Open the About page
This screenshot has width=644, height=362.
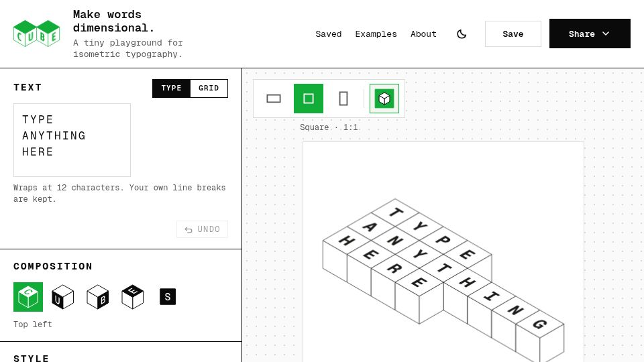423,34
